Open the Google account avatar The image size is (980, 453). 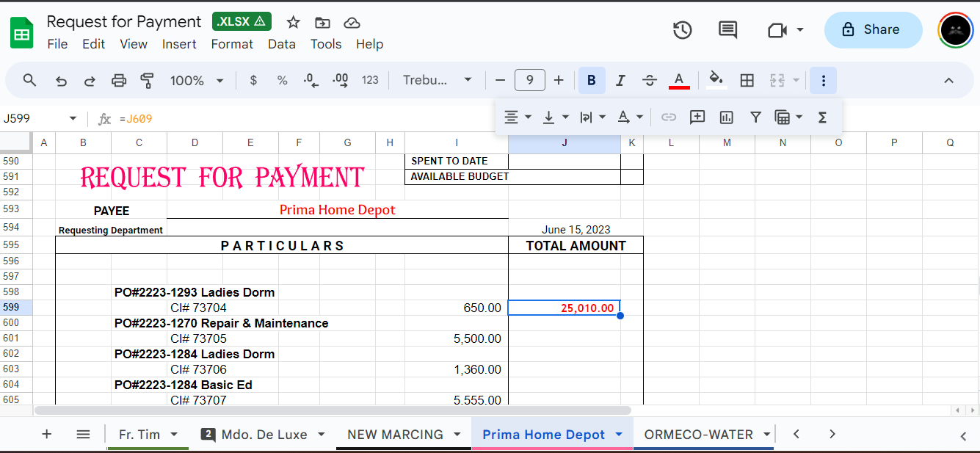(x=955, y=30)
